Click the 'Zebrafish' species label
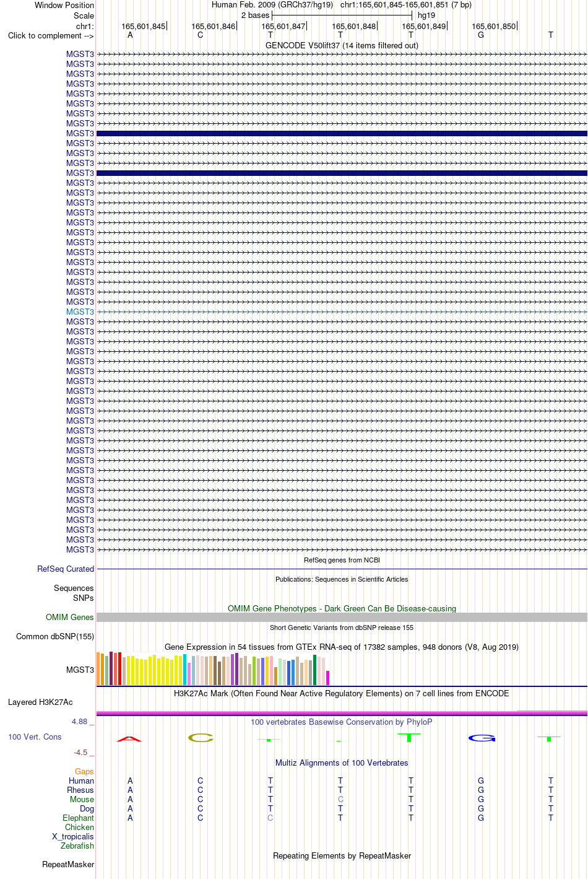The image size is (588, 879). pos(77,846)
